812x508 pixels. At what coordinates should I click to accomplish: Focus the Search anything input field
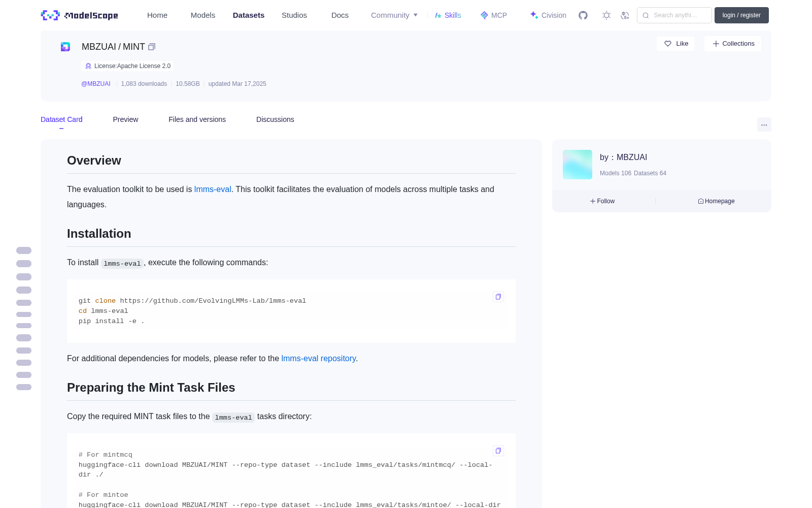point(674,15)
